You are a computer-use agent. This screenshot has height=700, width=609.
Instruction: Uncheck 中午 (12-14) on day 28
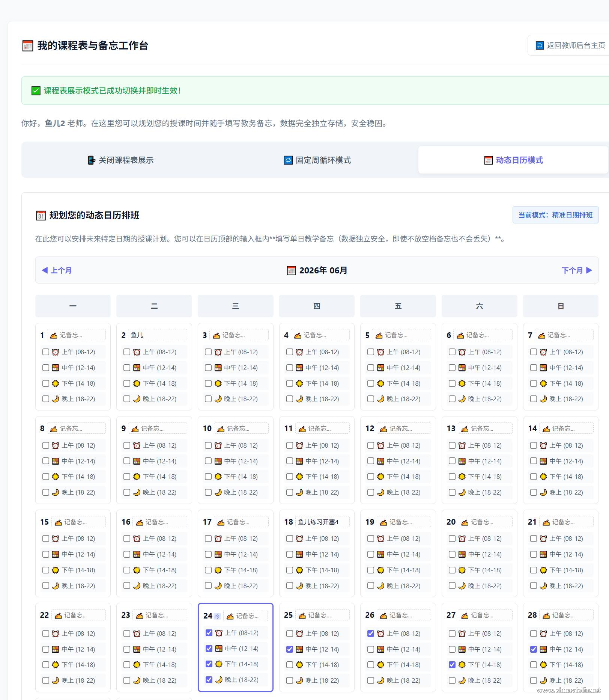pyautogui.click(x=534, y=649)
